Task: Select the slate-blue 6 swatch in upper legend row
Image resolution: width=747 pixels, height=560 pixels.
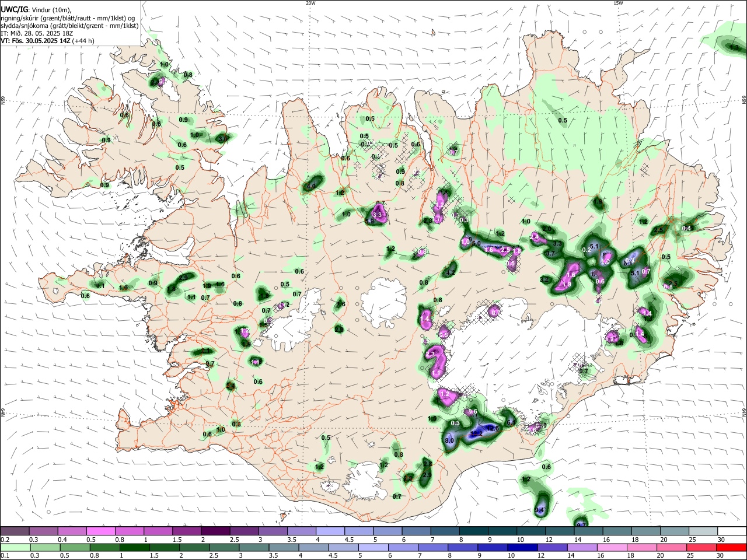Action: pyautogui.click(x=417, y=531)
